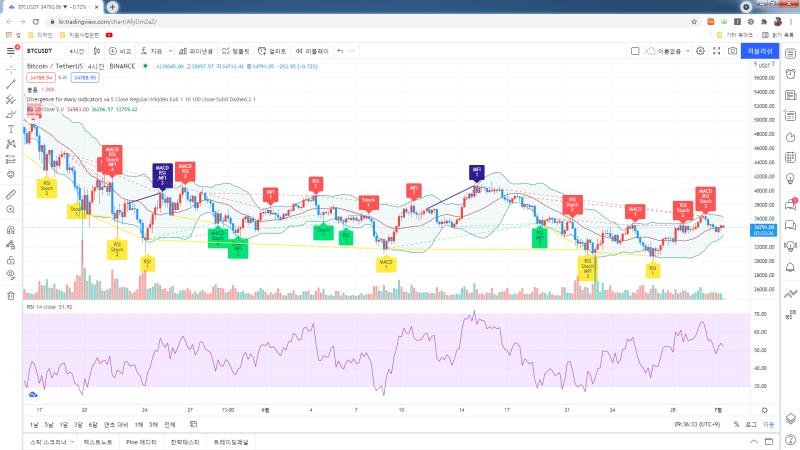Screen dimensions: 800x450
Task: Click the USDT price scale currency label
Action: pos(764,66)
